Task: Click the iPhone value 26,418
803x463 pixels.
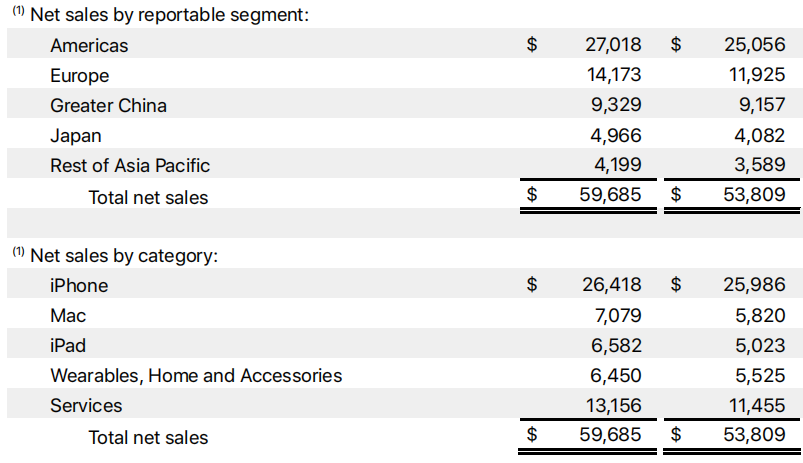Action: (610, 285)
